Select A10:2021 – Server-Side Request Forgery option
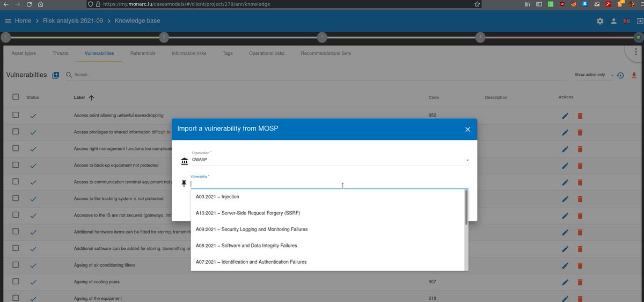This screenshot has width=644, height=302. coord(327,213)
